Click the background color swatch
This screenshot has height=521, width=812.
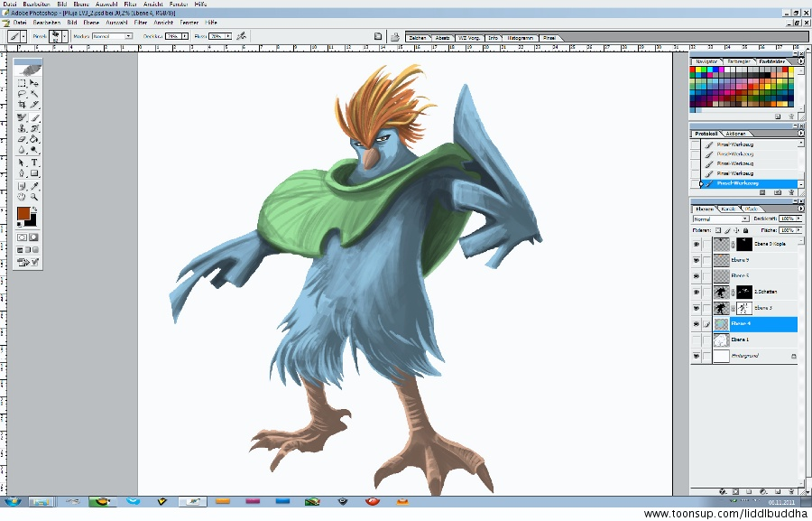(32, 221)
